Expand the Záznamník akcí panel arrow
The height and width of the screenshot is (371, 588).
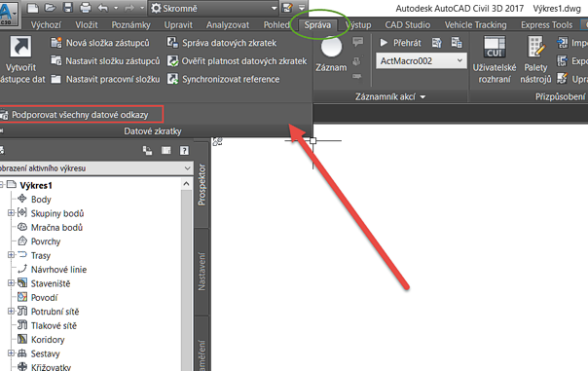423,97
